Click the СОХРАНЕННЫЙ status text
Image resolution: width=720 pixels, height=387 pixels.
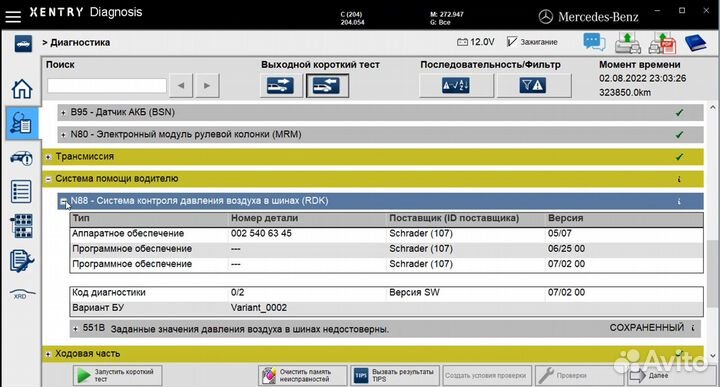pyautogui.click(x=647, y=328)
